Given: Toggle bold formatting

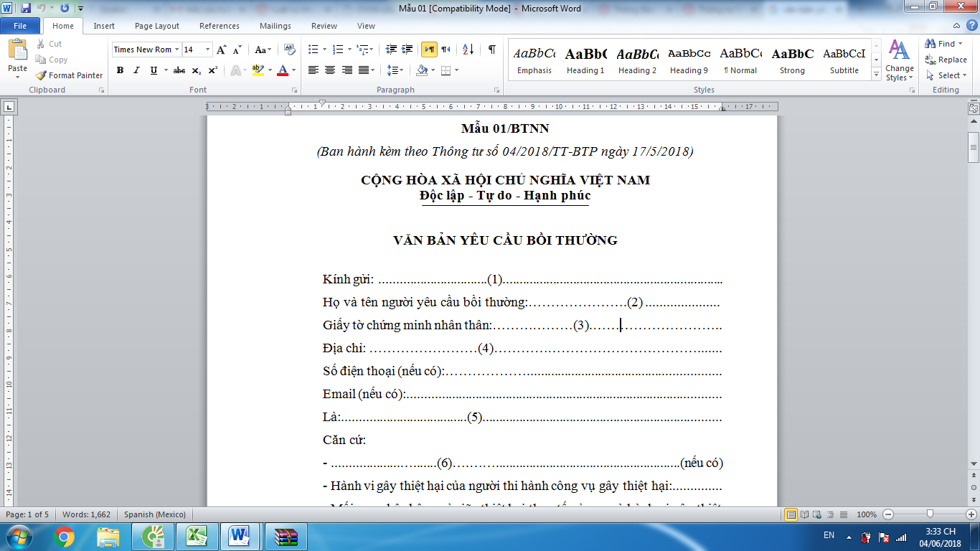Looking at the screenshot, I should [x=120, y=70].
